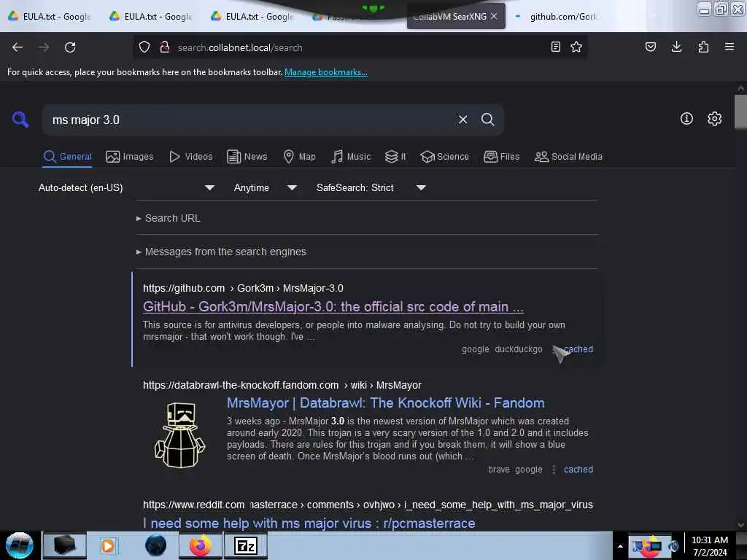Open cached version of GitHub result
The image size is (747, 560).
(578, 349)
